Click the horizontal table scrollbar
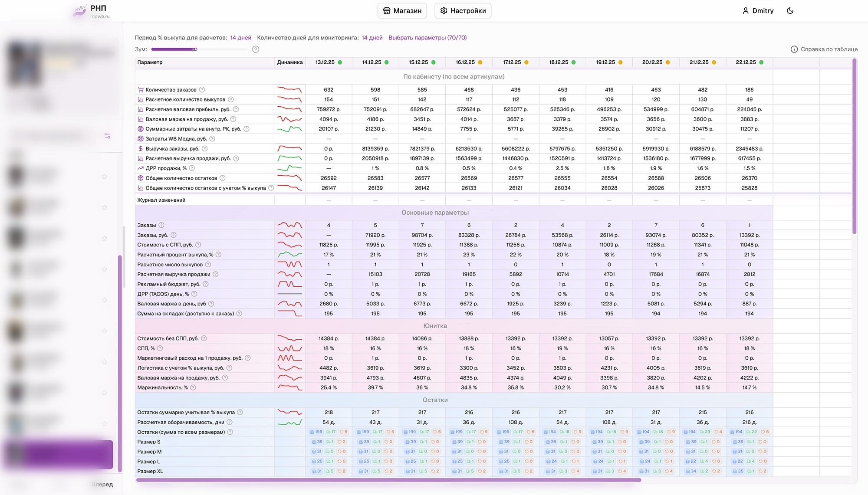The image size is (868, 495). (x=388, y=480)
